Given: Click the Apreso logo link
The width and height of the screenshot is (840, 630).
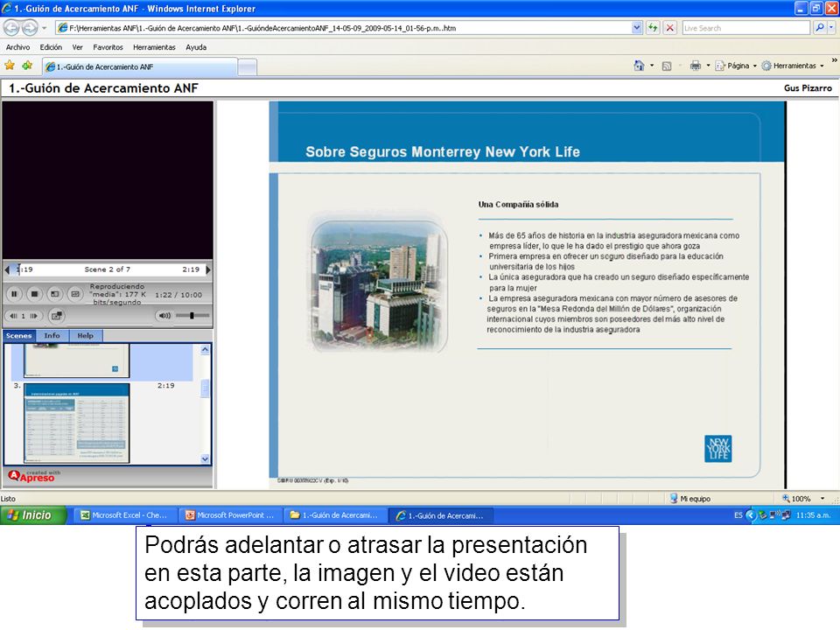Looking at the screenshot, I should pyautogui.click(x=34, y=476).
